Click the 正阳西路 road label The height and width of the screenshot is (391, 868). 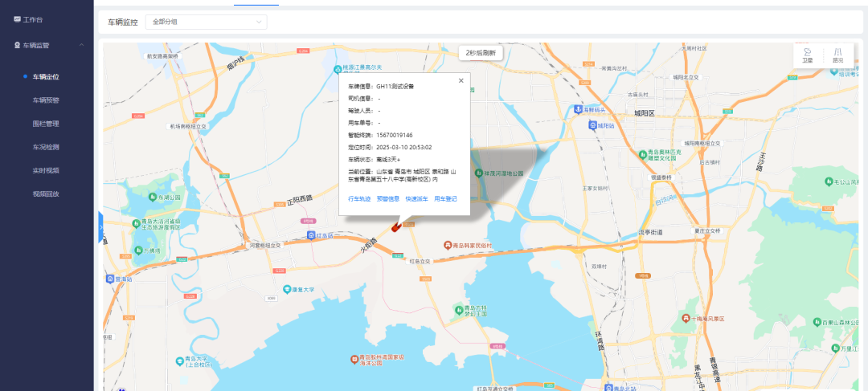[x=300, y=201]
